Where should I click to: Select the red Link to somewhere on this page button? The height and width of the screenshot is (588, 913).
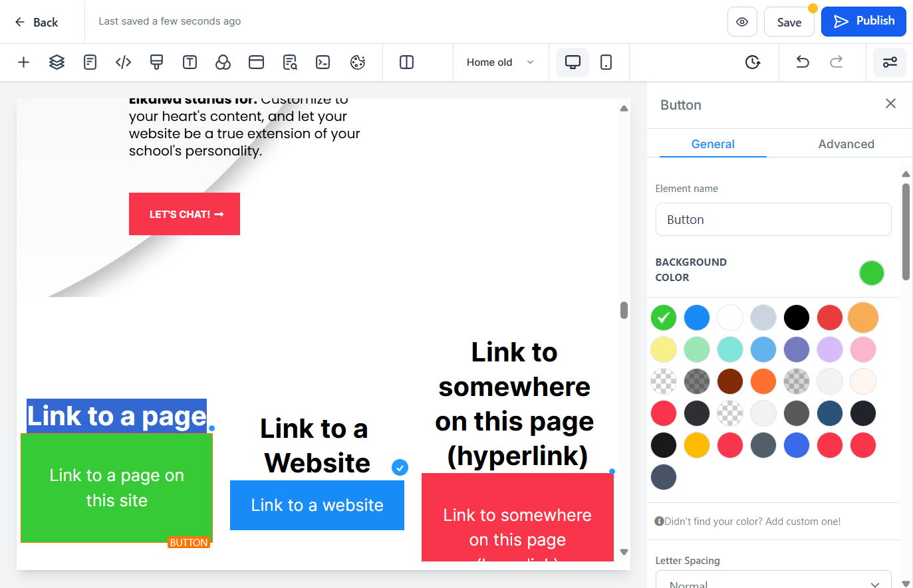click(517, 518)
